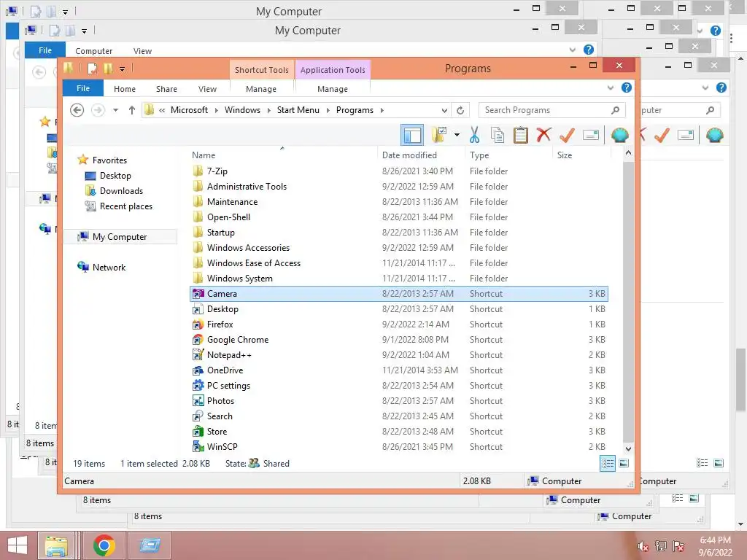
Task: Go back with the Back arrow button
Action: [x=77, y=110]
